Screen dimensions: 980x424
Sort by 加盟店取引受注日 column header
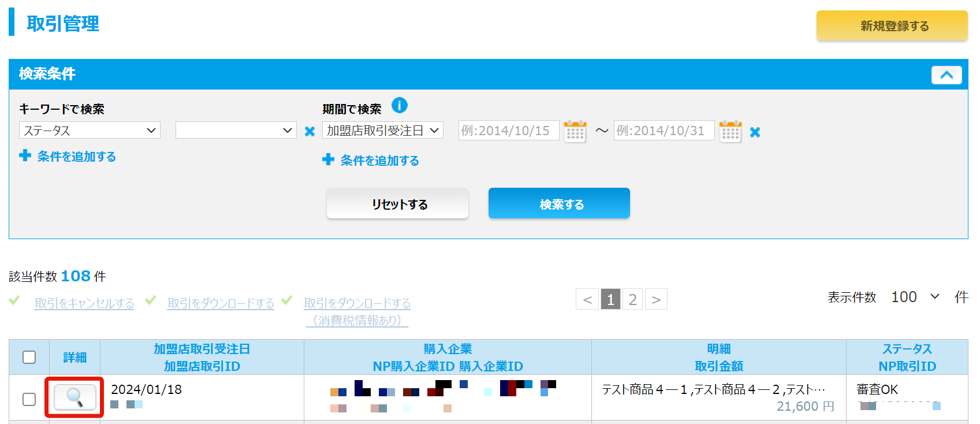coord(202,349)
